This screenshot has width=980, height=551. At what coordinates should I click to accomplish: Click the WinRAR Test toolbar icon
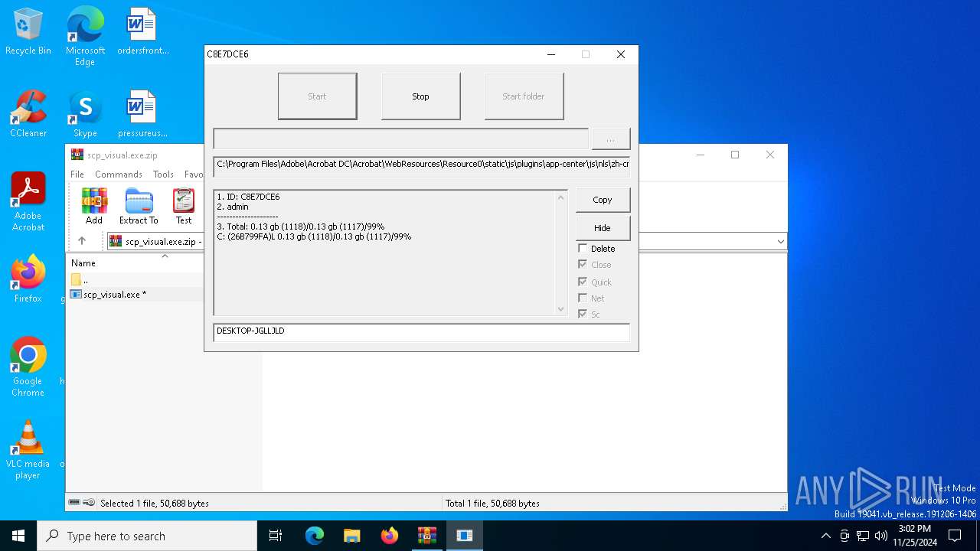click(x=184, y=207)
